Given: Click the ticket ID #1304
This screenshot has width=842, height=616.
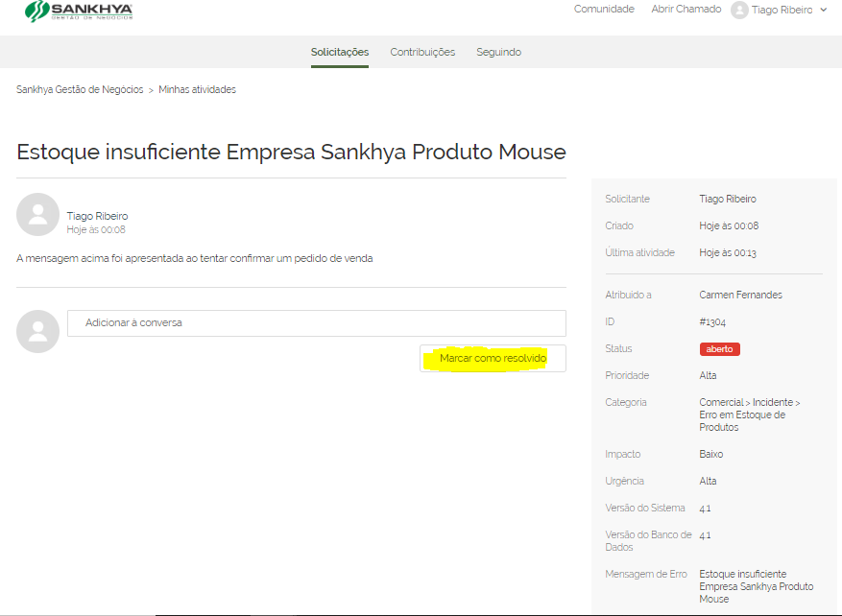Looking at the screenshot, I should (x=712, y=322).
